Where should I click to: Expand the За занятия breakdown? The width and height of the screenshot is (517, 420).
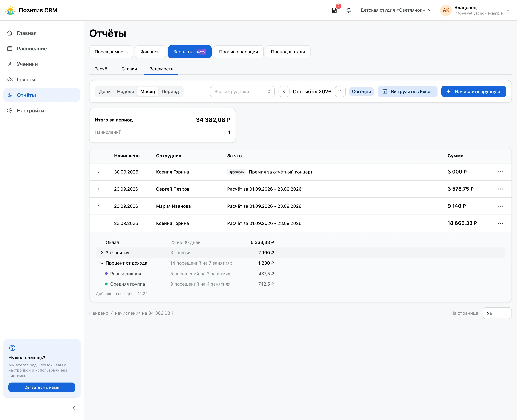102,253
